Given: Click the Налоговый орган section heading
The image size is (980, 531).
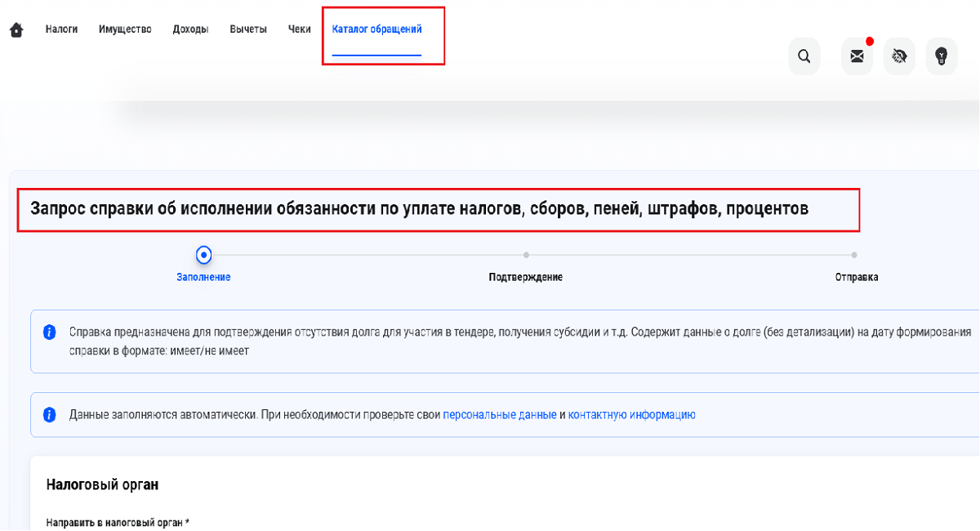Looking at the screenshot, I should click(x=102, y=484).
